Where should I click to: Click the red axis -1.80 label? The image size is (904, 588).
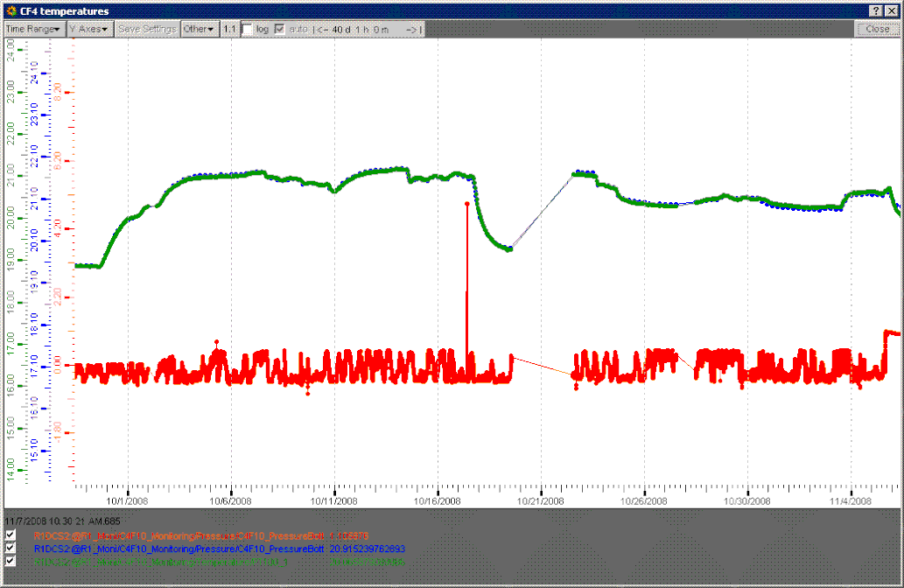(x=58, y=432)
